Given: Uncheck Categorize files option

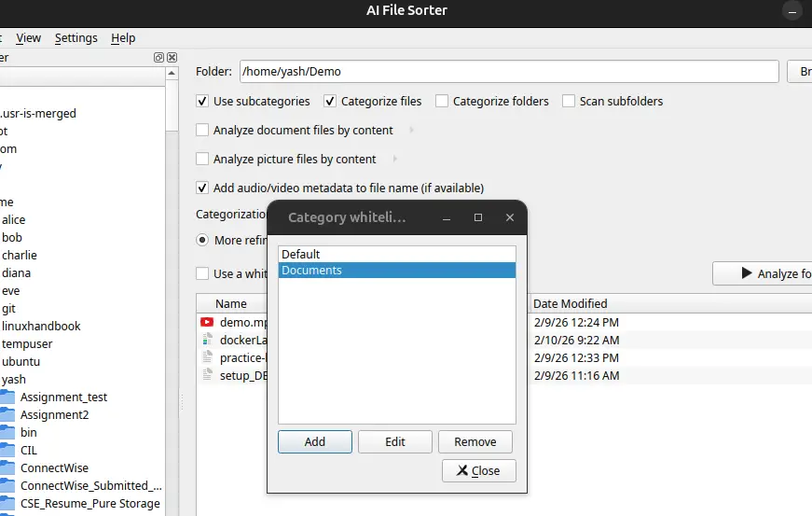Looking at the screenshot, I should tap(330, 101).
